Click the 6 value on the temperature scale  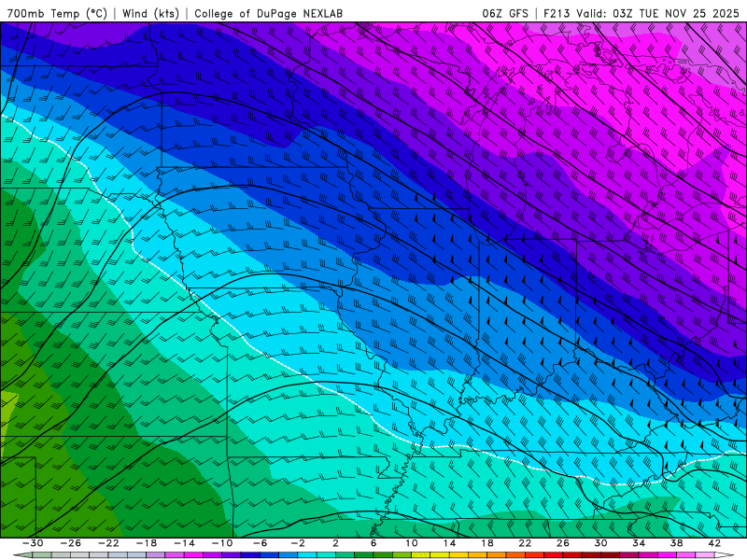tap(373, 543)
